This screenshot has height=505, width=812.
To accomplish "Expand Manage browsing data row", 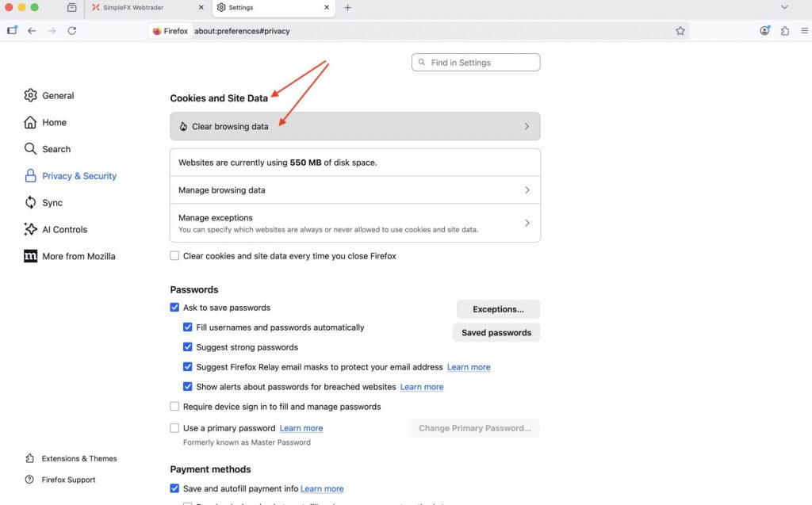I will pos(354,190).
